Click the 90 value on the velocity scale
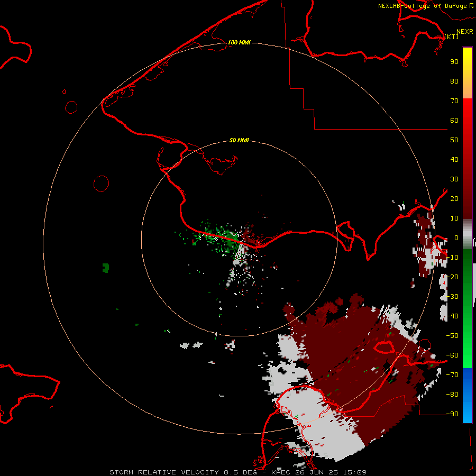476x476 pixels. [454, 62]
